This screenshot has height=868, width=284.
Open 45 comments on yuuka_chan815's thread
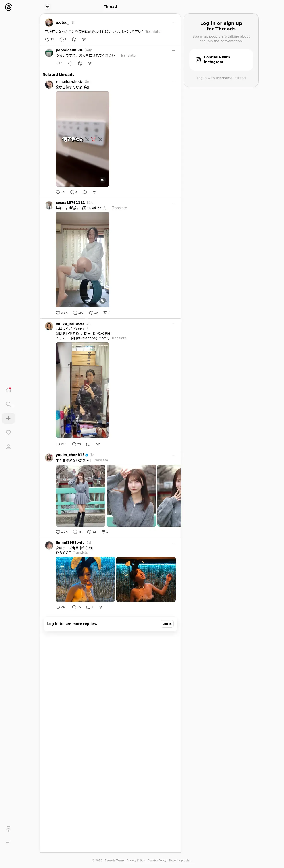[77, 532]
